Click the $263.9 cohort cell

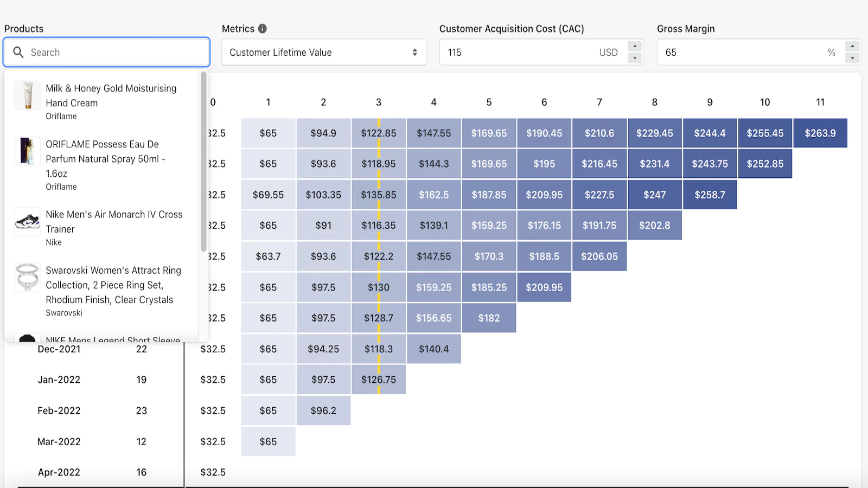tap(820, 133)
